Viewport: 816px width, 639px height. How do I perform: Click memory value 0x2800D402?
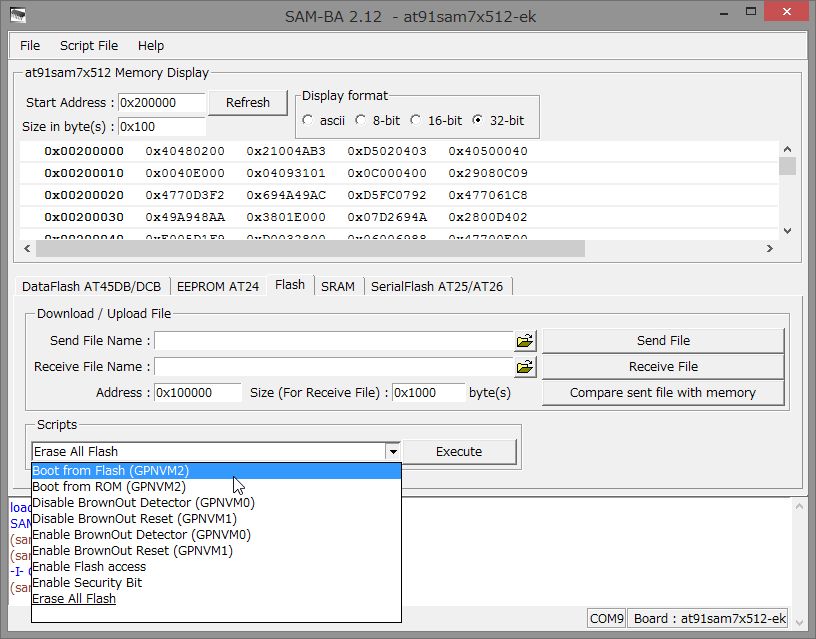click(x=488, y=218)
